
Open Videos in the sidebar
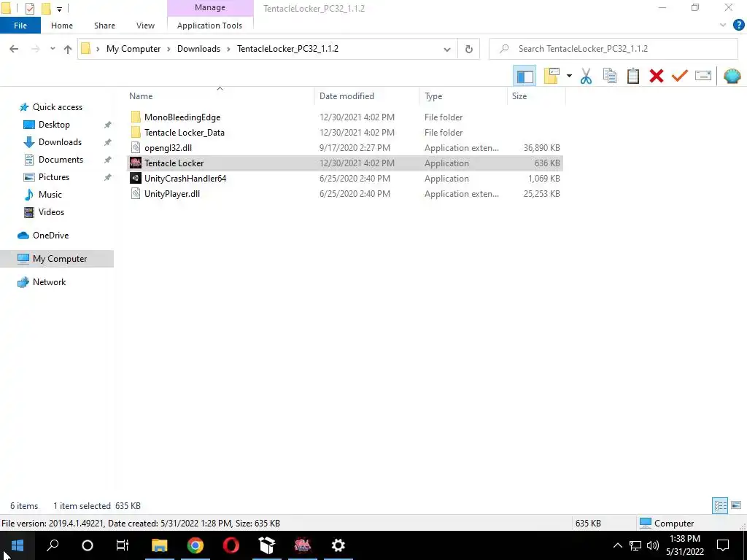[x=51, y=212]
